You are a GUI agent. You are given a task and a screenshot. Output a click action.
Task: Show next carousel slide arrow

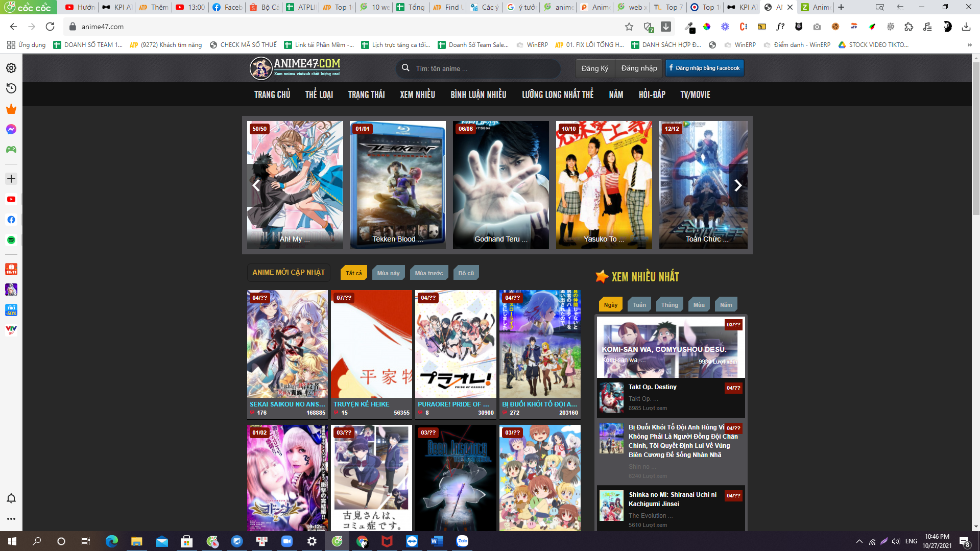pos(738,185)
